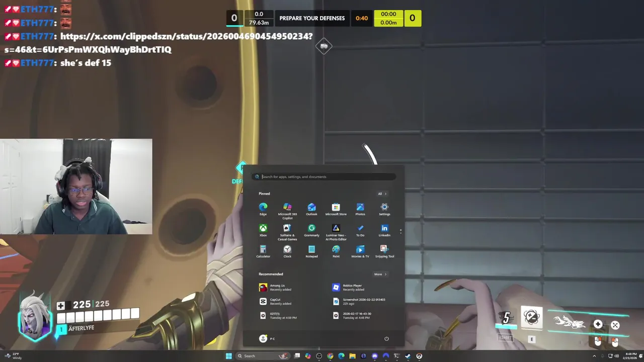Launch Paint from pinned apps
Image resolution: width=644 pixels, height=362 pixels.
336,251
